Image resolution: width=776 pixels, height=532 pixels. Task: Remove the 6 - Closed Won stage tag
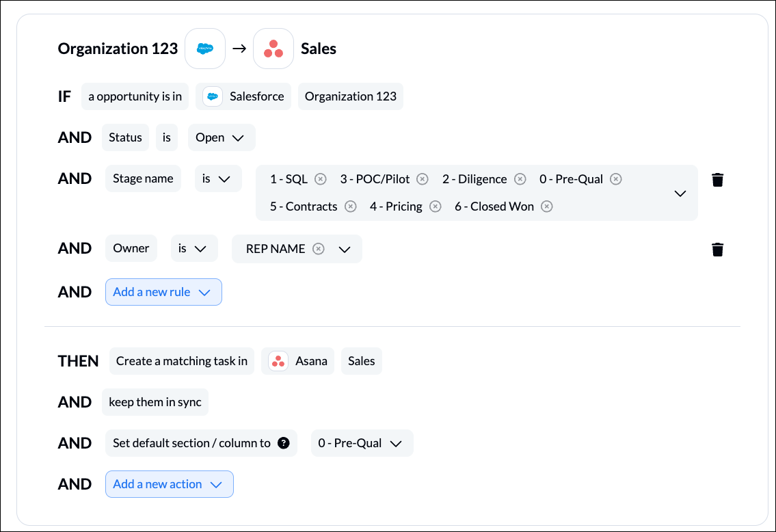coord(546,207)
